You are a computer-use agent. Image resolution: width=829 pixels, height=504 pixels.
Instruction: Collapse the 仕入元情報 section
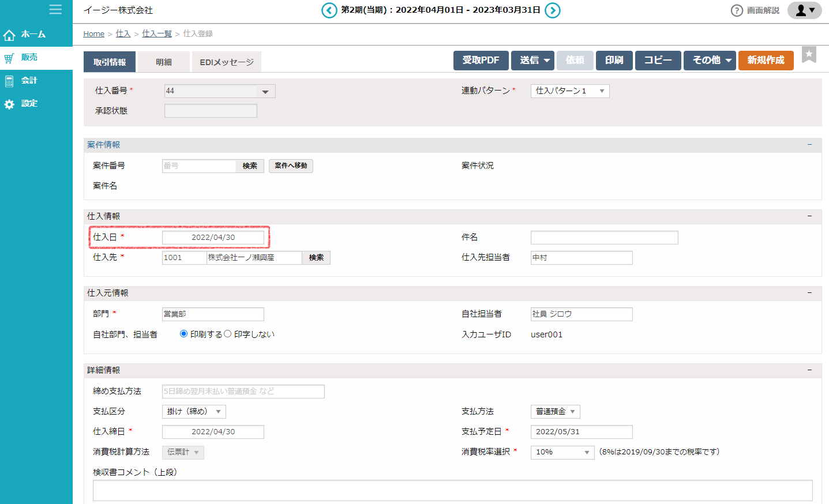[x=809, y=293]
